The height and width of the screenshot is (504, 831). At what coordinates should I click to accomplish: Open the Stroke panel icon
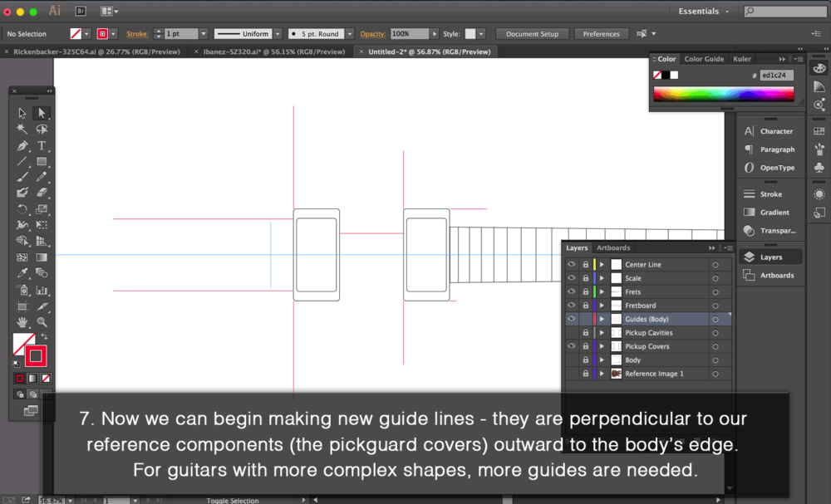tap(749, 194)
